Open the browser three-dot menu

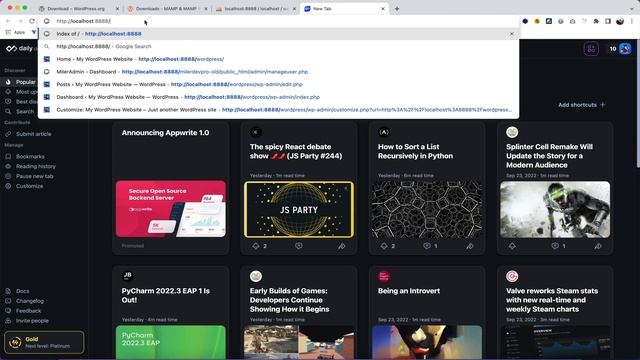pos(632,21)
